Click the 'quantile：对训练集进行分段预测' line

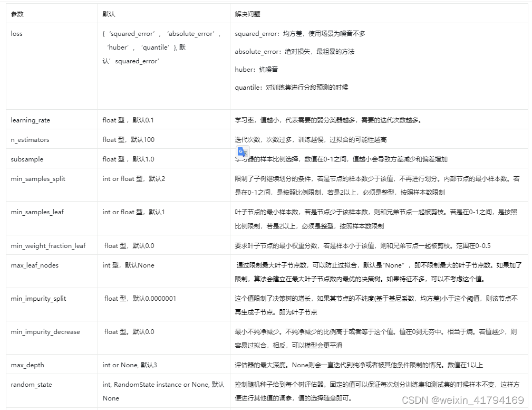pos(292,88)
